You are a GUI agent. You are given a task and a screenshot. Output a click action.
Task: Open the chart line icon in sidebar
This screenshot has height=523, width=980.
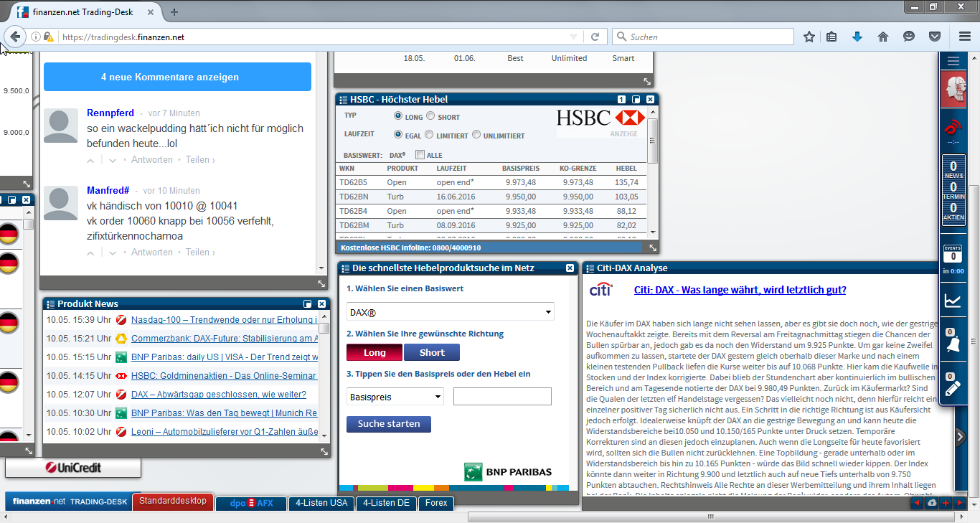coord(953,301)
